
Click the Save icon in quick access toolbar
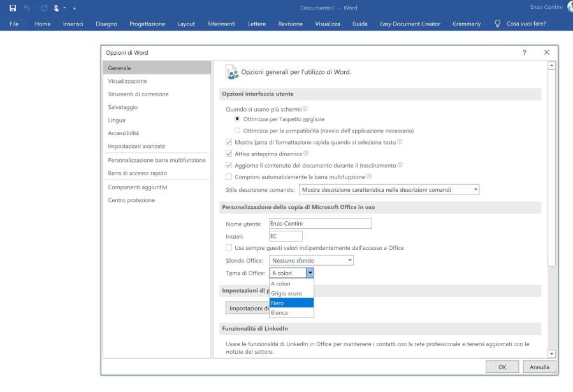[x=13, y=8]
